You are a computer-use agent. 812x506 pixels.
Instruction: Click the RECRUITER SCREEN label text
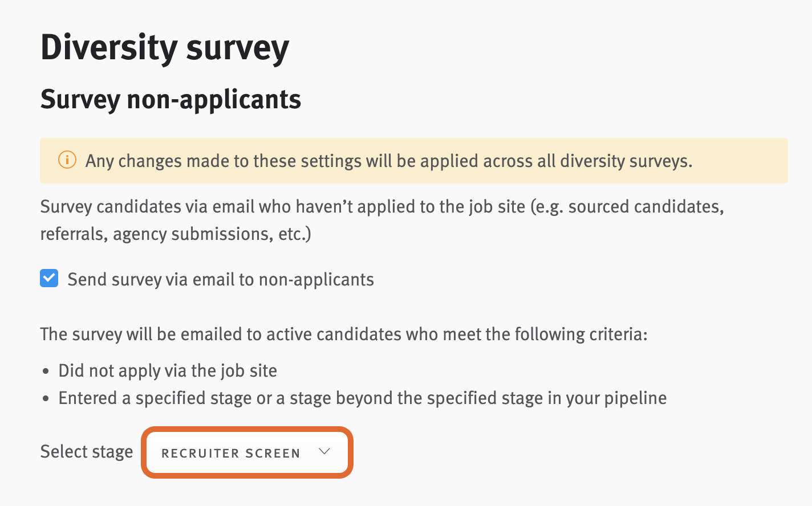[230, 453]
